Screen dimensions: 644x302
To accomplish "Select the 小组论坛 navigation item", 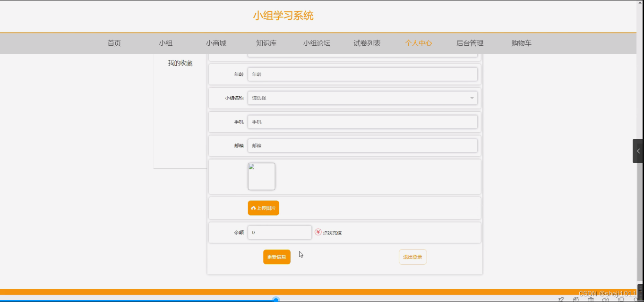I will tap(317, 43).
